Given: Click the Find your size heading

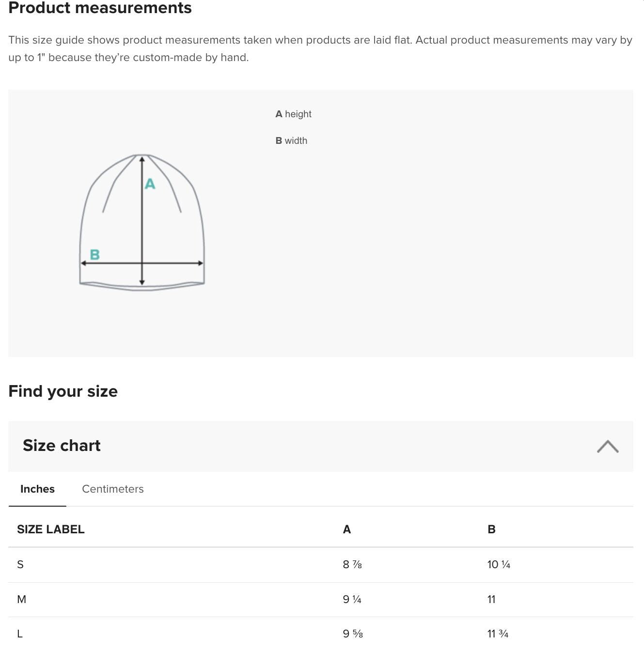Looking at the screenshot, I should [63, 391].
